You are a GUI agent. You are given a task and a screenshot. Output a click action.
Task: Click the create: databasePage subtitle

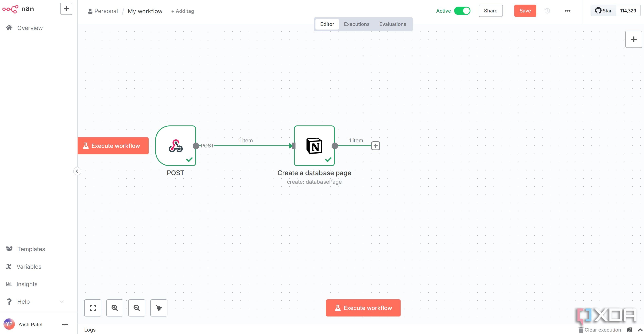pyautogui.click(x=314, y=182)
